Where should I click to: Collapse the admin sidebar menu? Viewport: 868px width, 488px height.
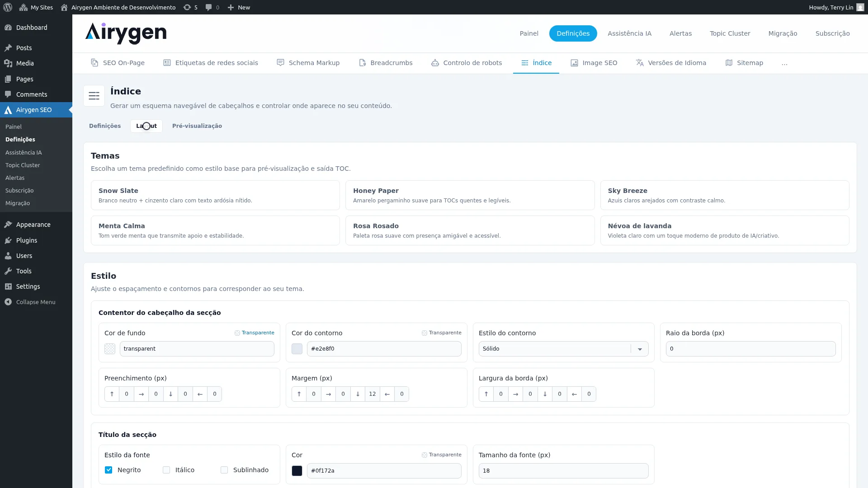(36, 302)
